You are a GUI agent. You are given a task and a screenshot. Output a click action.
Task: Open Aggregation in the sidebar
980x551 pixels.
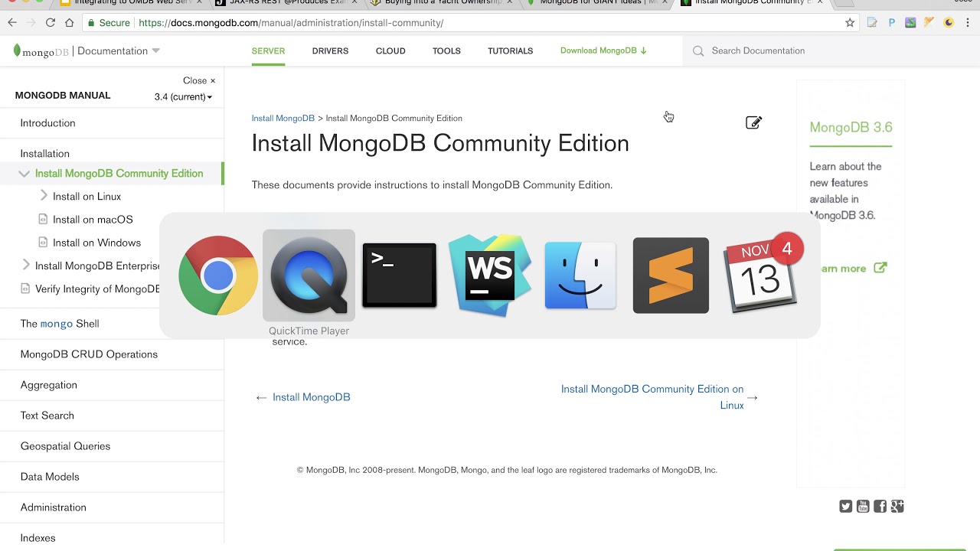48,385
